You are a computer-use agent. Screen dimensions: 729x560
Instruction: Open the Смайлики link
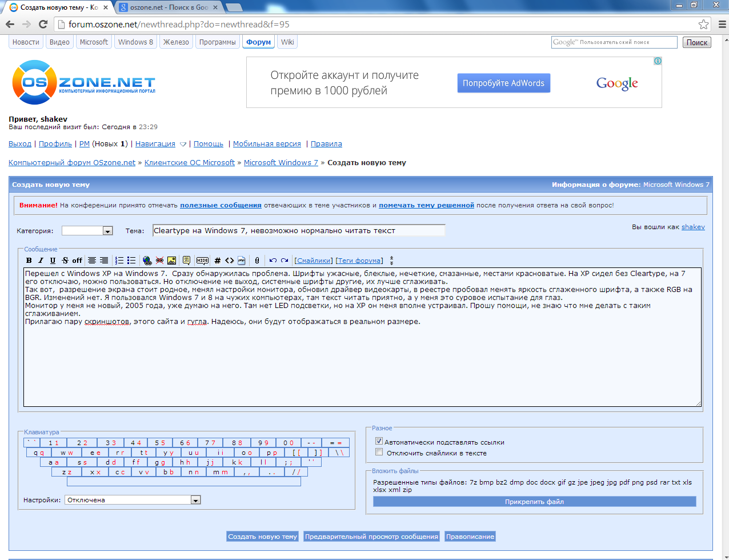314,261
